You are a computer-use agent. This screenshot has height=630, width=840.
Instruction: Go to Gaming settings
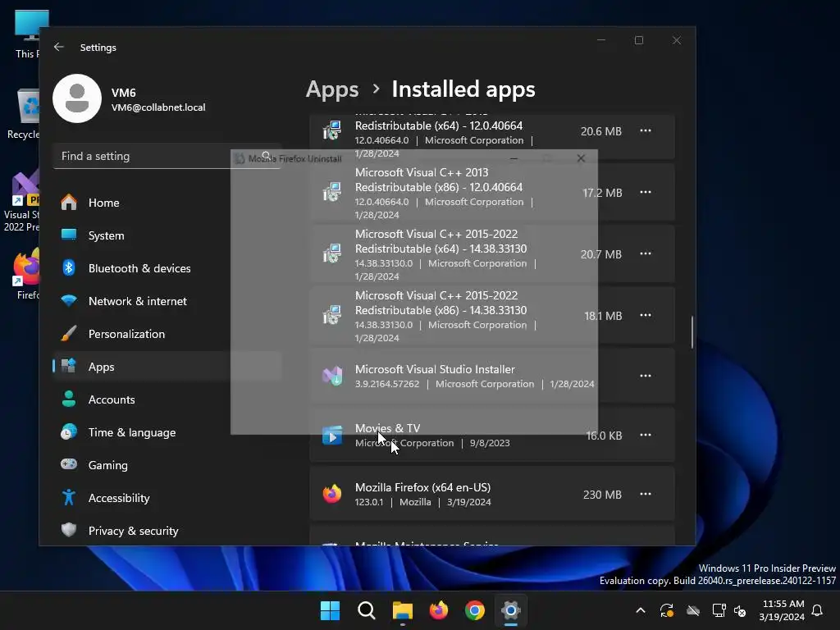tap(167, 465)
